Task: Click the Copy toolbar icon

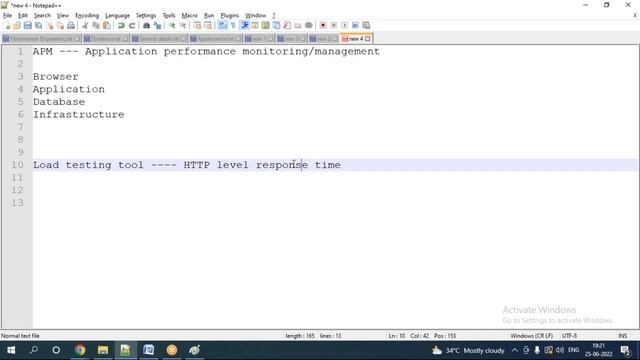Action: 96,25
